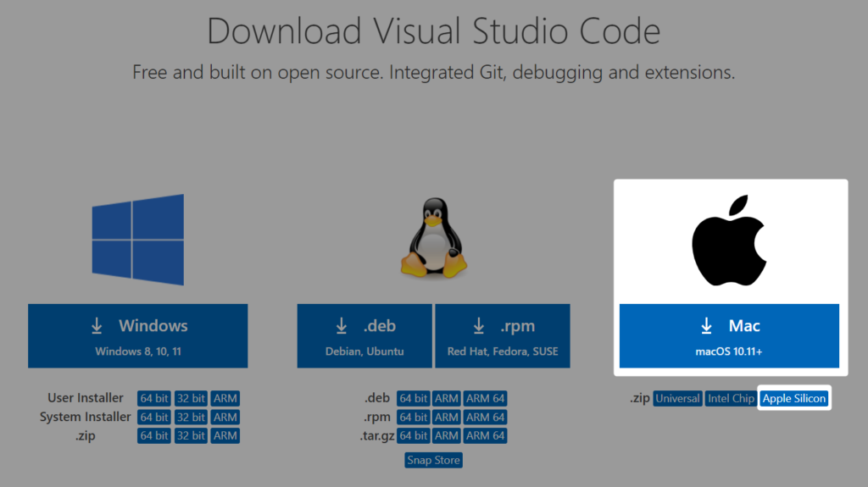Get Windows System Installer 32 bit
Image resolution: width=868 pixels, height=487 pixels.
(191, 418)
